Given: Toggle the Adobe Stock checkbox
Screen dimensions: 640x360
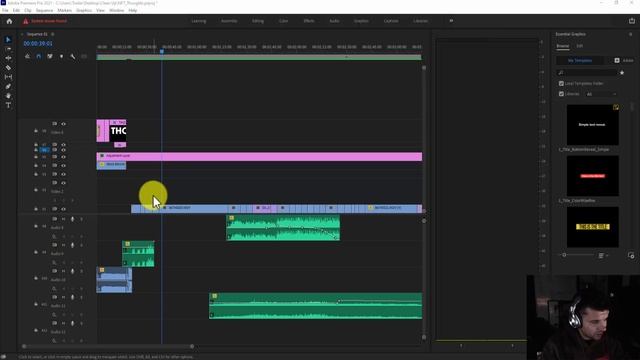Looking at the screenshot, I should (x=617, y=60).
